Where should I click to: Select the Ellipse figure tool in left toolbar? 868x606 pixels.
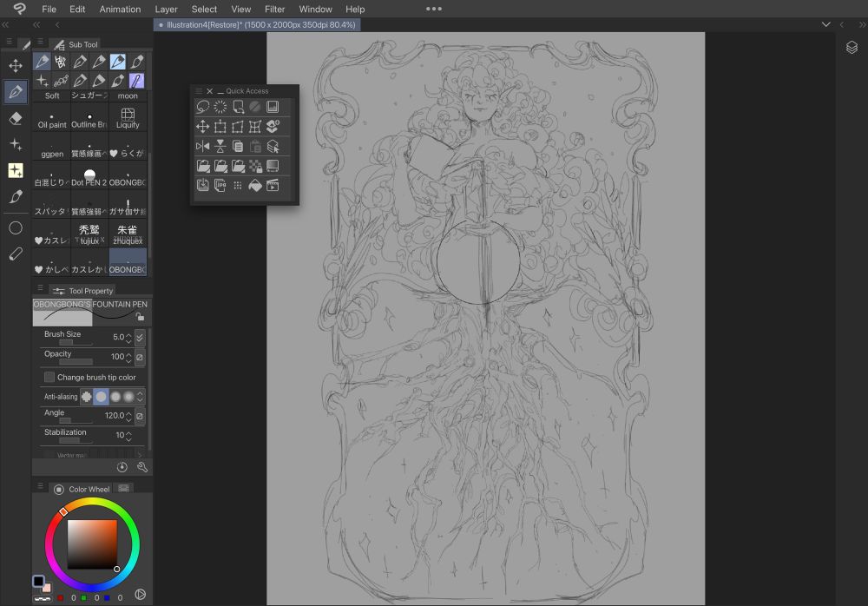click(16, 227)
